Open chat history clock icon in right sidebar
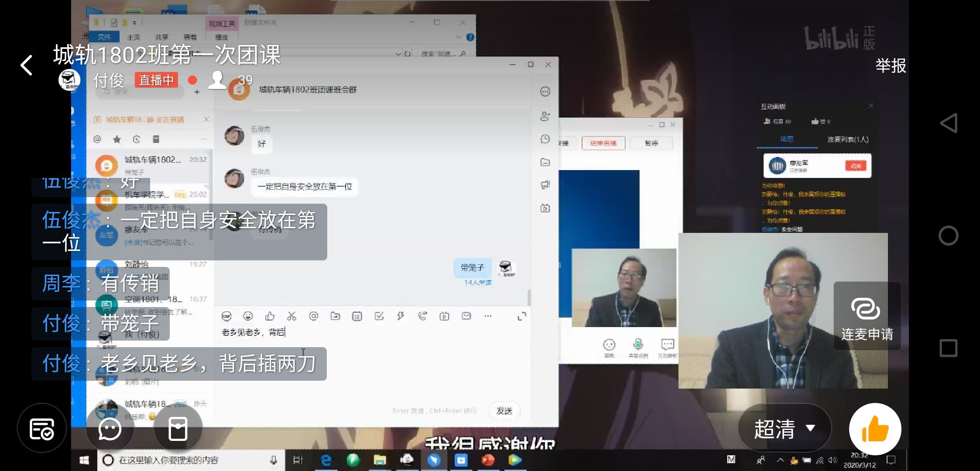Image resolution: width=980 pixels, height=471 pixels. pos(545,139)
